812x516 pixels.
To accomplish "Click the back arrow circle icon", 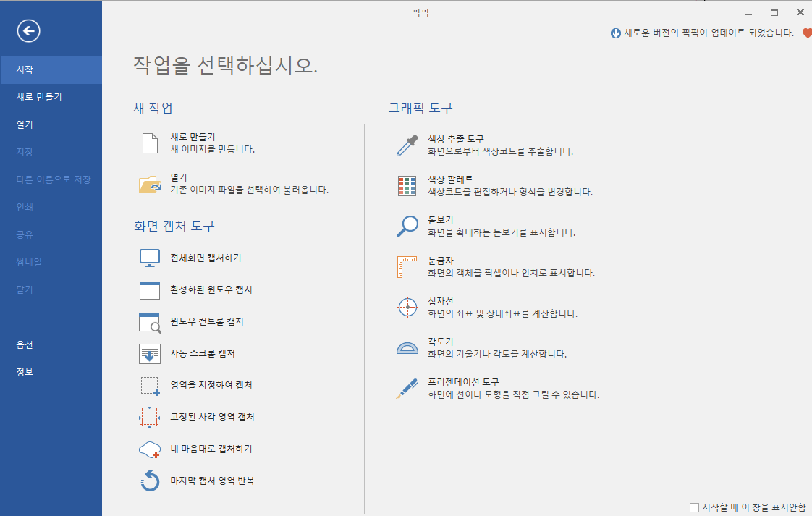I will coord(28,31).
